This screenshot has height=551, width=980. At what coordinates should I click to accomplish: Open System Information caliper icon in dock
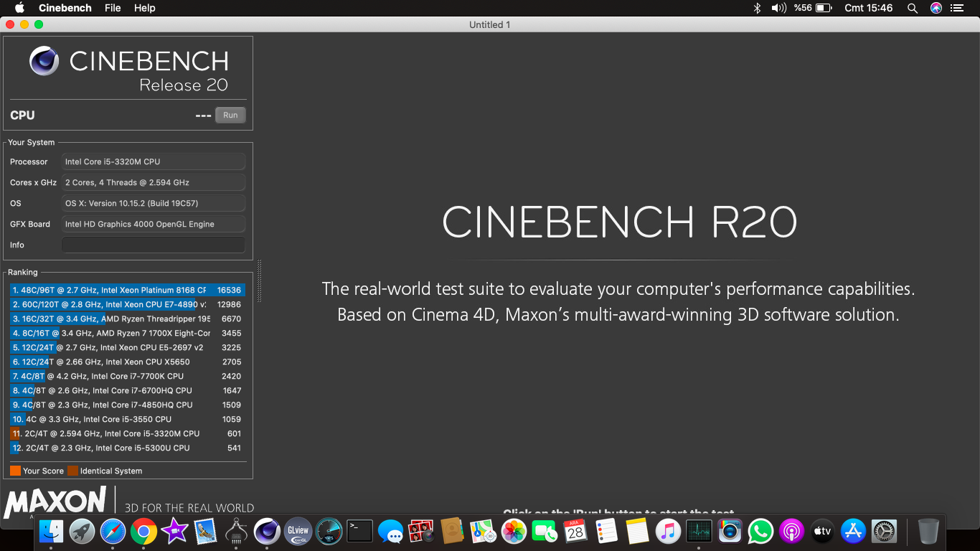[x=236, y=531]
